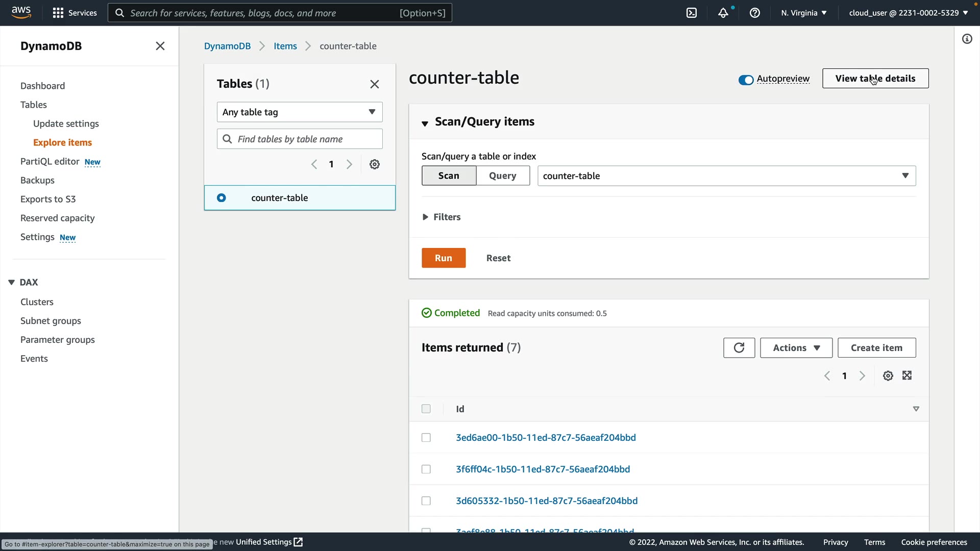Open the notifications bell
The height and width of the screenshot is (551, 980).
click(723, 13)
